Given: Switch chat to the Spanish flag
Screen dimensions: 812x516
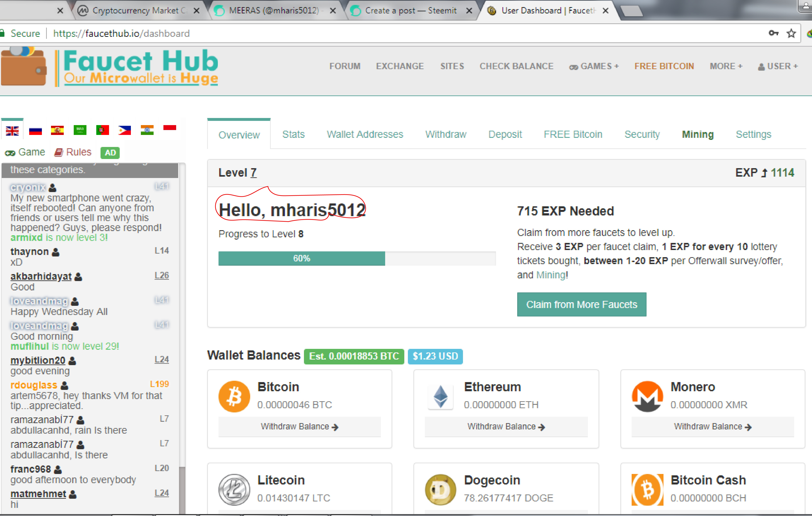Looking at the screenshot, I should coord(57,130).
